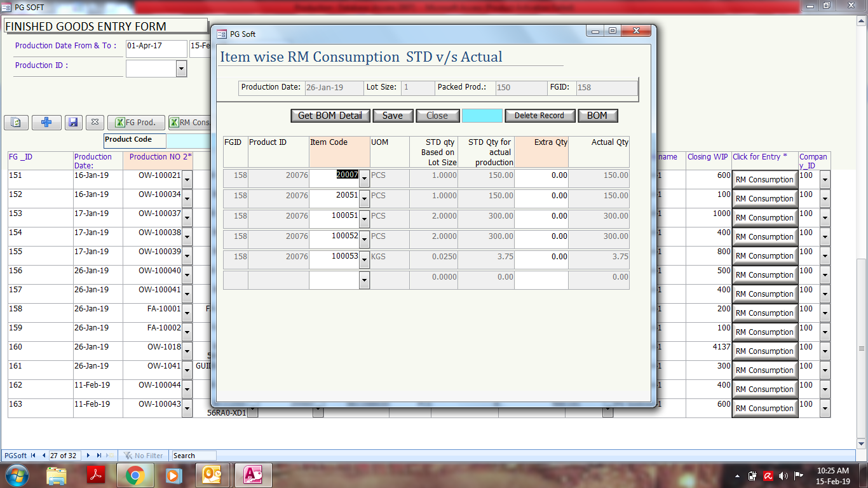868x488 pixels.
Task: Click RM Consumption for FG ID 163 row
Action: [764, 409]
